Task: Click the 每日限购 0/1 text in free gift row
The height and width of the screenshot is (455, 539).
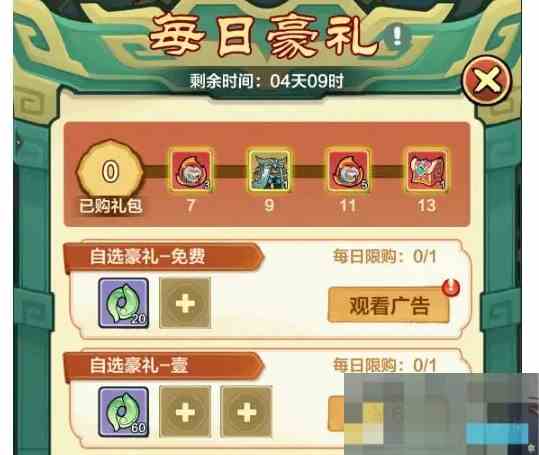Action: (385, 256)
